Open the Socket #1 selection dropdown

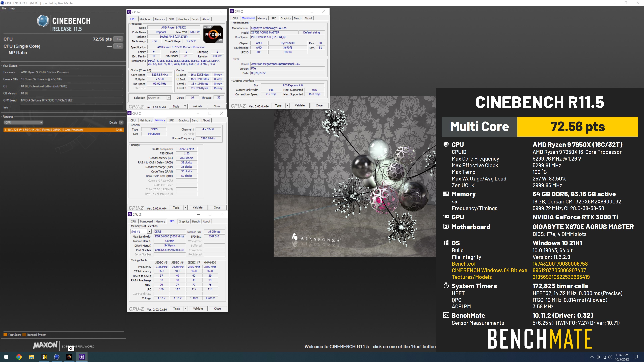coord(159,98)
